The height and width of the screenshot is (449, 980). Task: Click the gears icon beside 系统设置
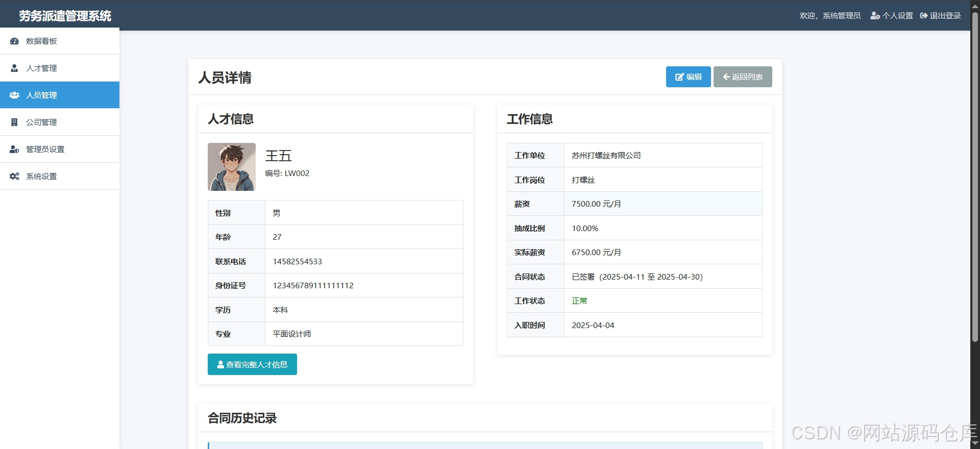pyautogui.click(x=14, y=176)
